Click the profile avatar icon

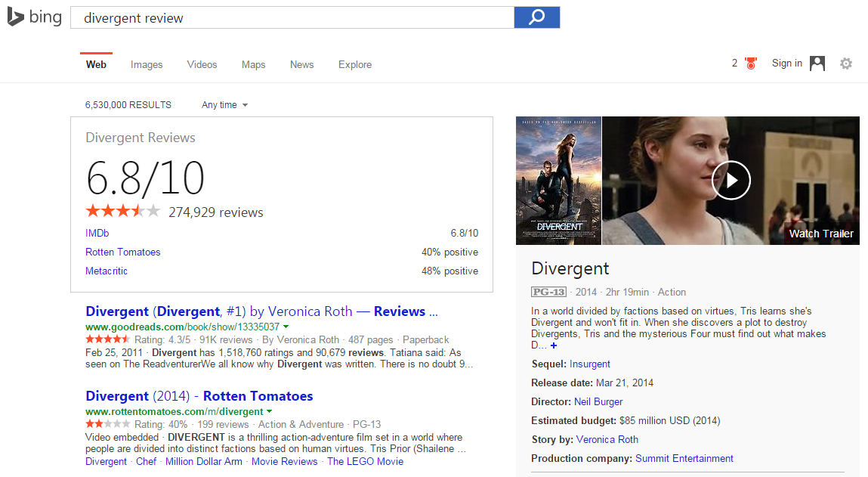coord(817,63)
